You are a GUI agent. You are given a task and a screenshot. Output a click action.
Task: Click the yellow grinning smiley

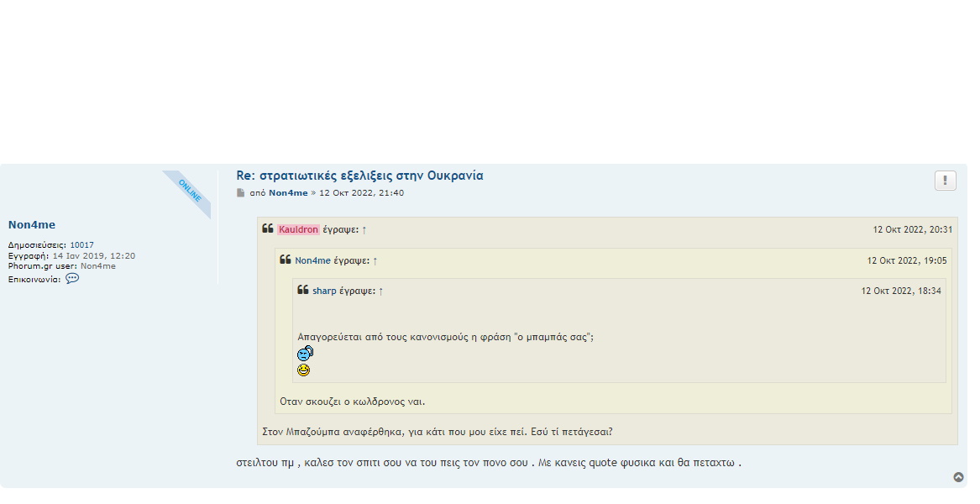[303, 370]
